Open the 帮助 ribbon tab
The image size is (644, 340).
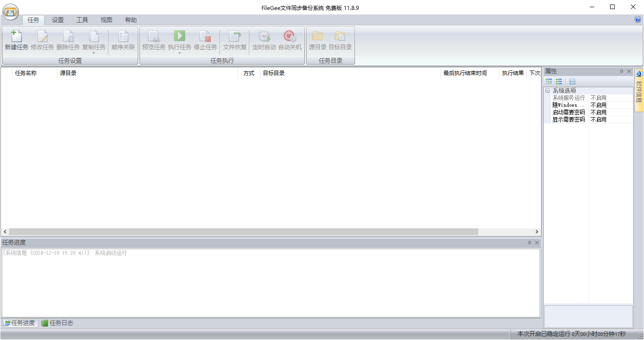pos(131,20)
